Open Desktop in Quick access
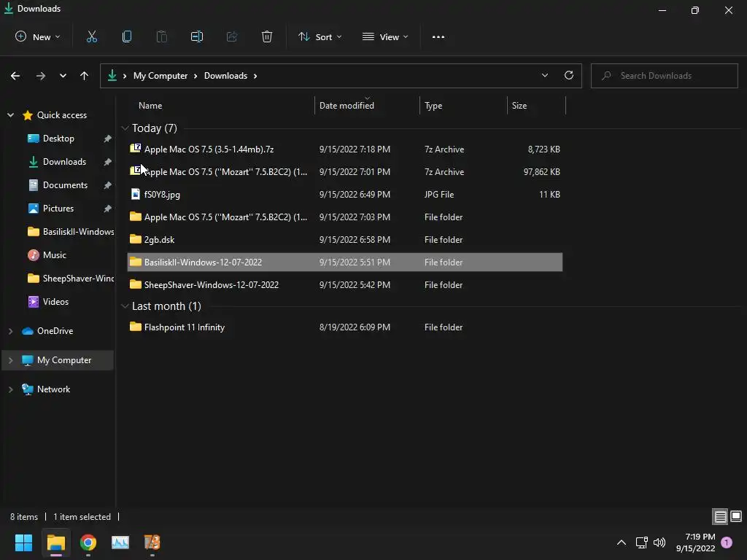The image size is (747, 560). click(x=58, y=138)
